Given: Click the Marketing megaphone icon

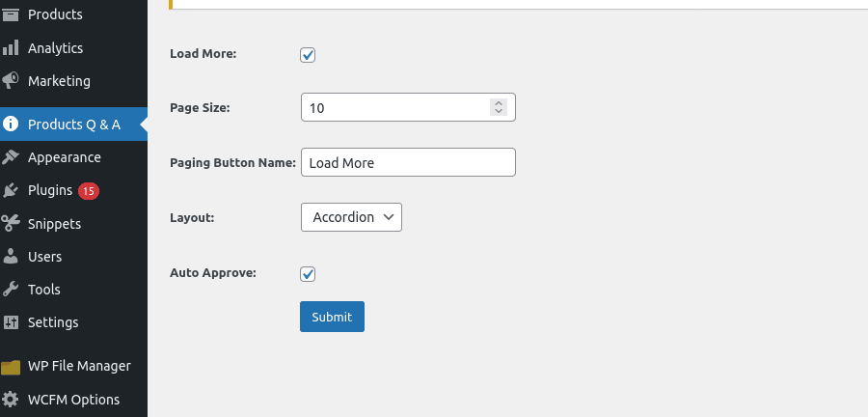Looking at the screenshot, I should point(11,81).
